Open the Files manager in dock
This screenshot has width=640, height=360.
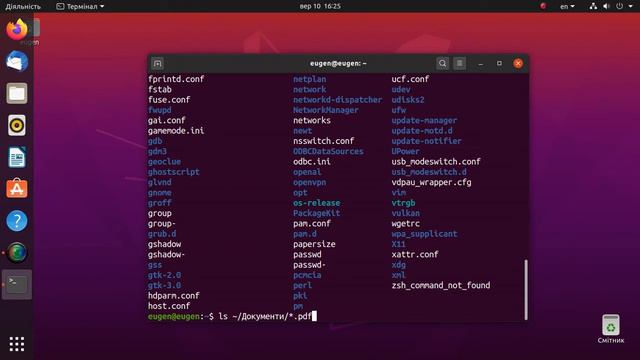17,93
